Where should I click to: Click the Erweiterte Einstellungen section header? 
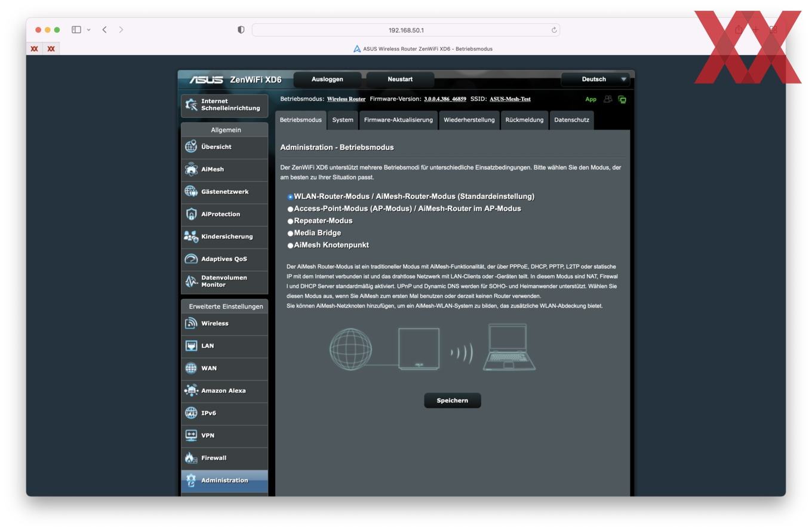pyautogui.click(x=226, y=306)
